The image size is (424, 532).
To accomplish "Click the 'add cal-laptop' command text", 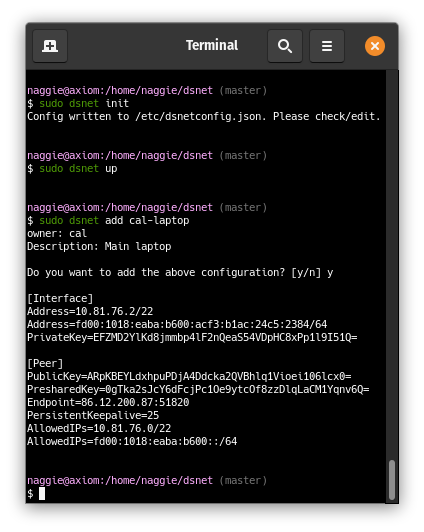I will tap(147, 221).
